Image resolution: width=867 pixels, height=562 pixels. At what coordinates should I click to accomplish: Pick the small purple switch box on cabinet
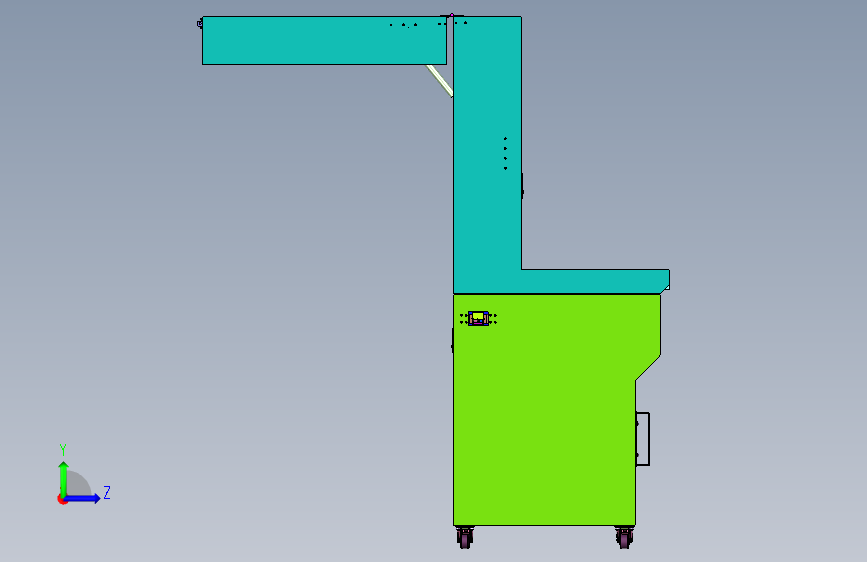(478, 318)
